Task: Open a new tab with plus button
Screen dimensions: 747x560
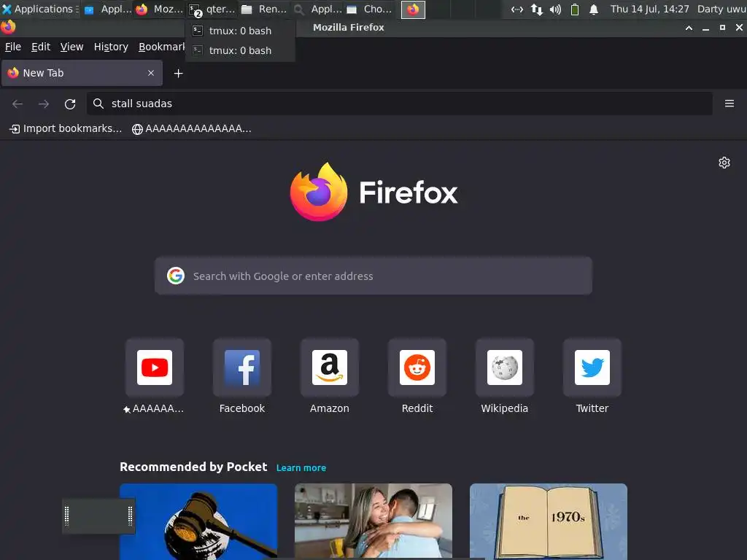Action: pos(178,74)
